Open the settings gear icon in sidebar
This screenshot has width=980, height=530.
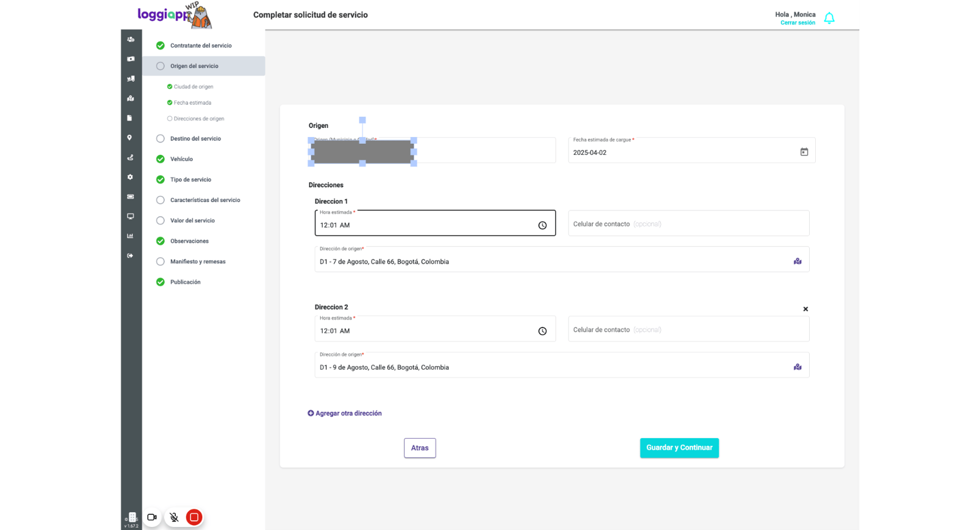coord(130,177)
